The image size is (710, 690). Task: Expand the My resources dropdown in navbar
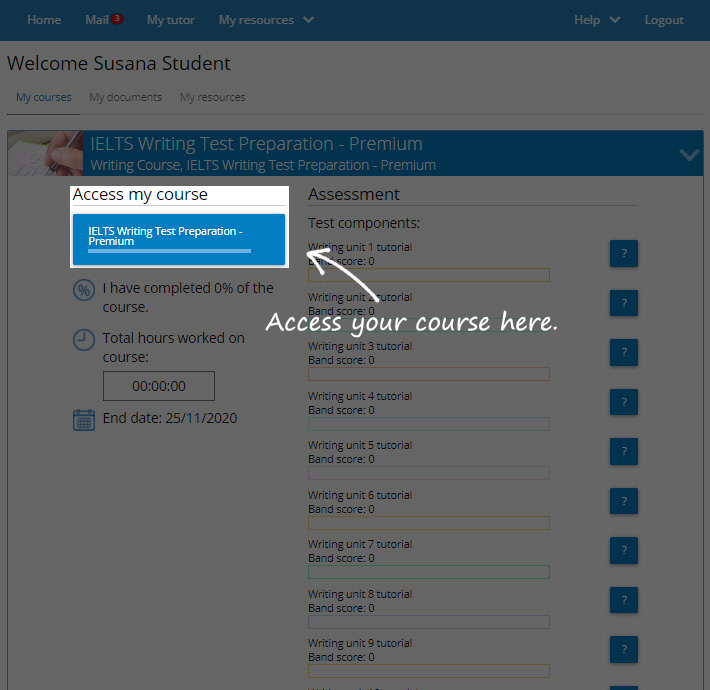266,20
